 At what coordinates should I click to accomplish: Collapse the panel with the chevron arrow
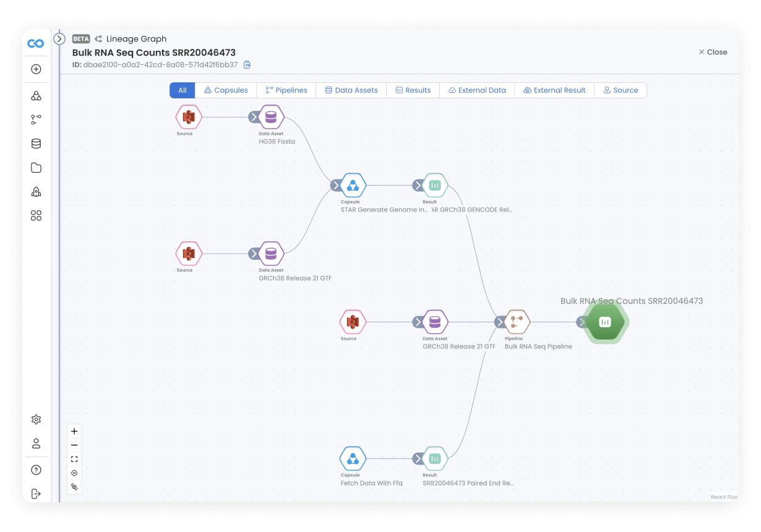(59, 38)
